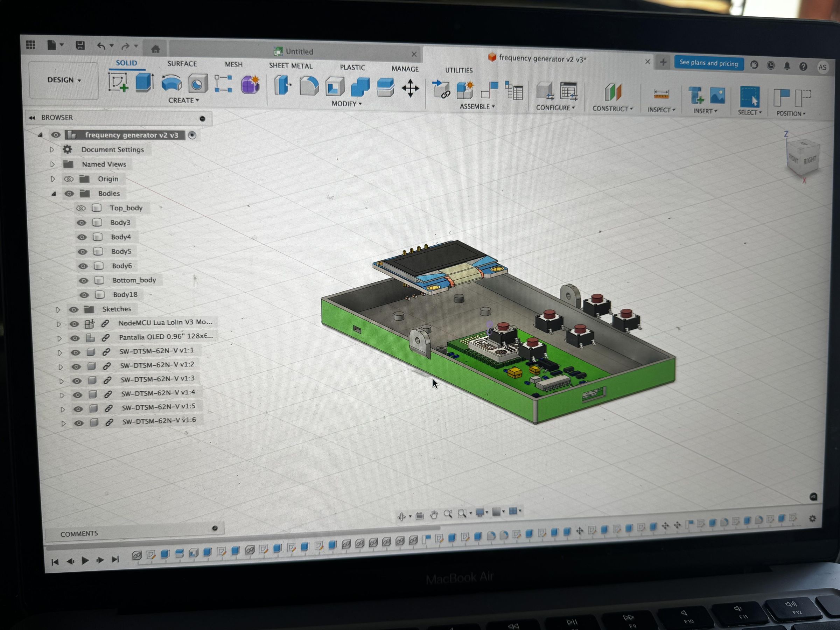This screenshot has height=630, width=840.
Task: Click the ViewCube RIGHT face
Action: pyautogui.click(x=809, y=160)
